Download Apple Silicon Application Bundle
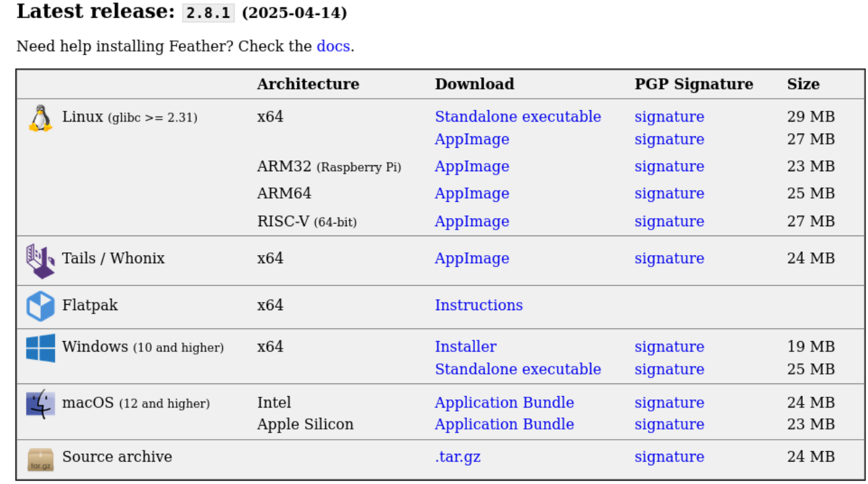This screenshot has width=868, height=484. pyautogui.click(x=505, y=424)
